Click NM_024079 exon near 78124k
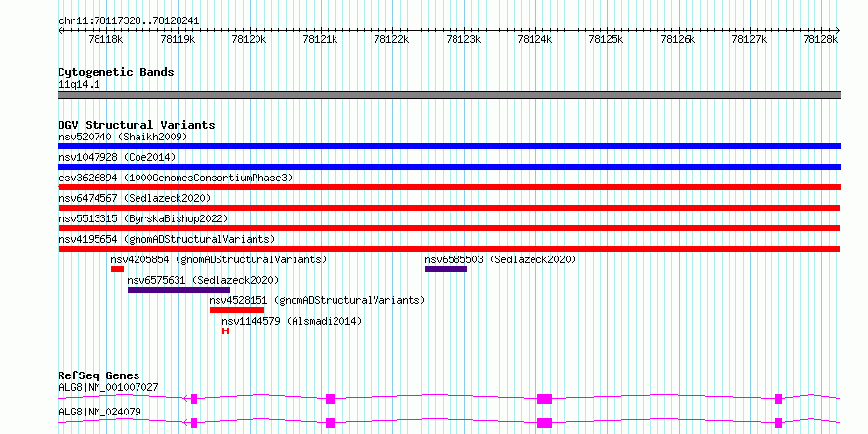The height and width of the screenshot is (434, 868). point(545,423)
